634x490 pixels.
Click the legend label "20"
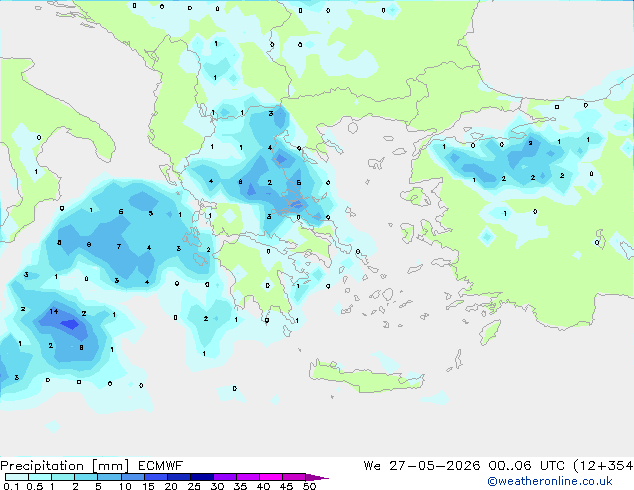coord(171,486)
